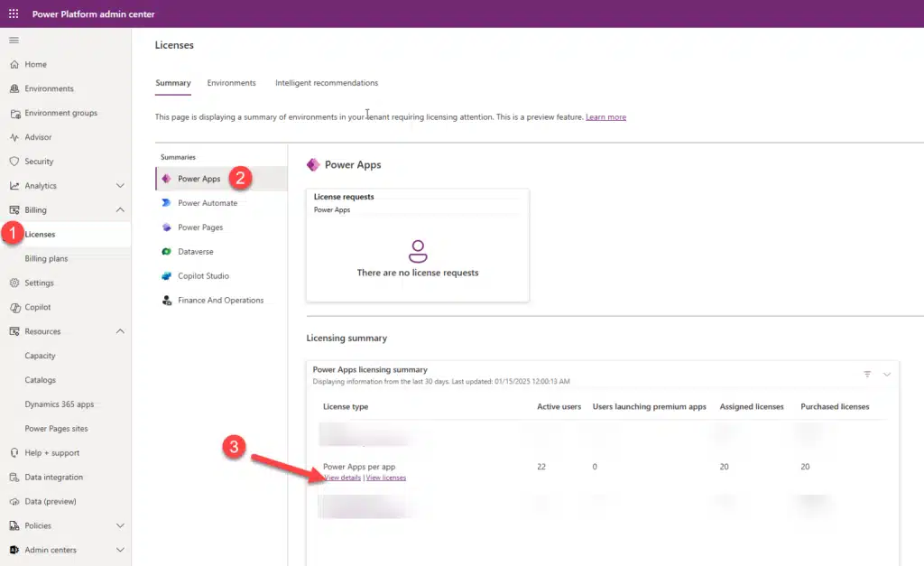Click the Billing icon in sidebar
The height and width of the screenshot is (566, 924).
tap(14, 210)
